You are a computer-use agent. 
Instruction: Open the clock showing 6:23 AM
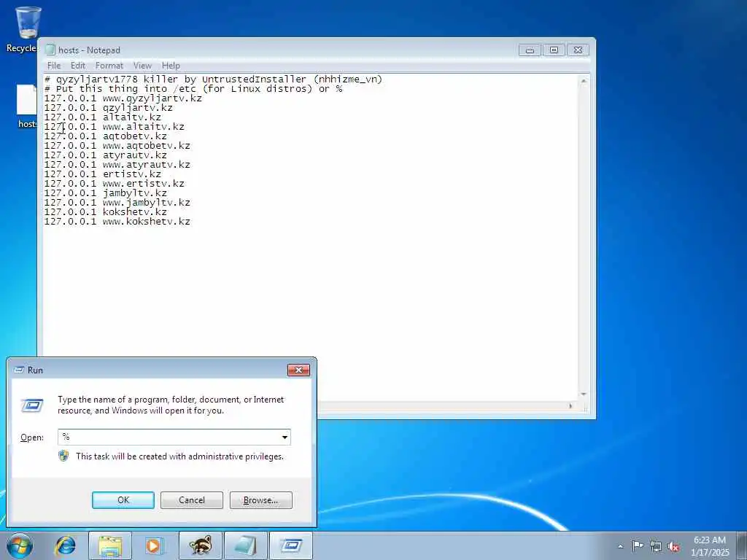(x=709, y=540)
